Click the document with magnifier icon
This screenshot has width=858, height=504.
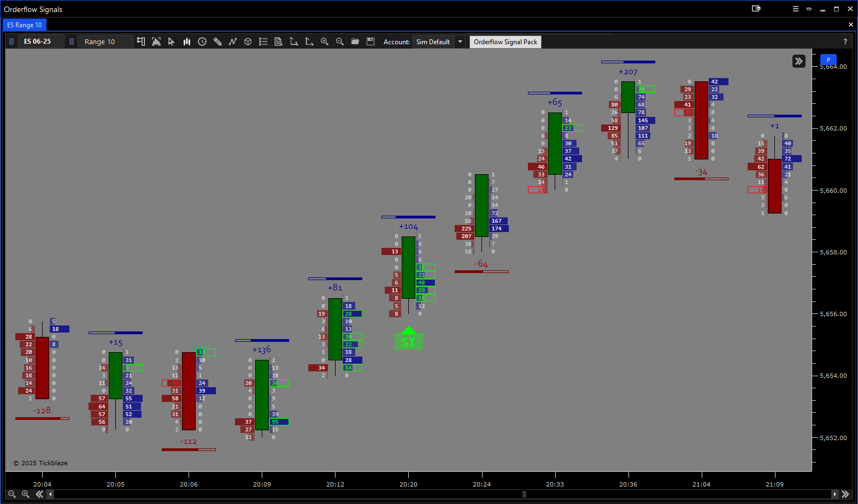coord(279,41)
